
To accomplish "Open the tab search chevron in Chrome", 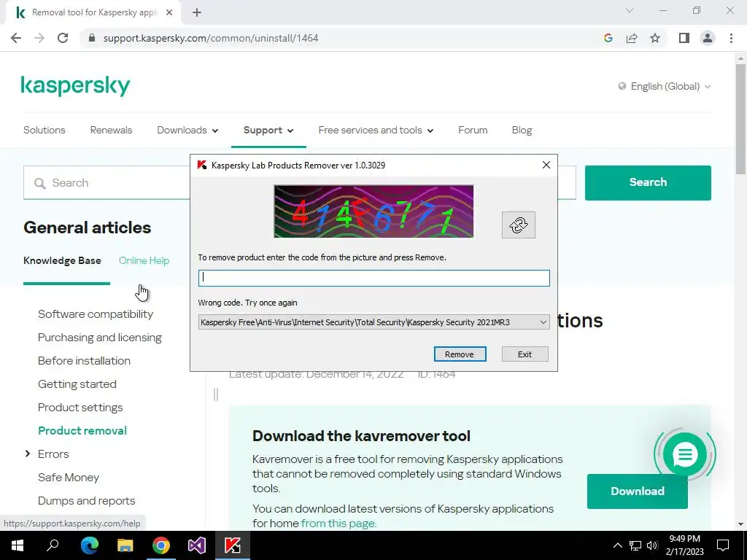I will [630, 10].
